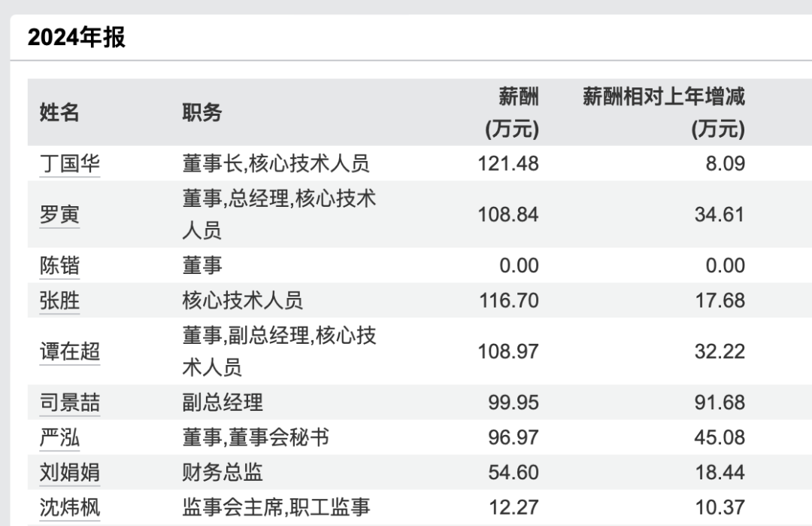
Task: Select the 2024年报 section title
Action: click(76, 38)
